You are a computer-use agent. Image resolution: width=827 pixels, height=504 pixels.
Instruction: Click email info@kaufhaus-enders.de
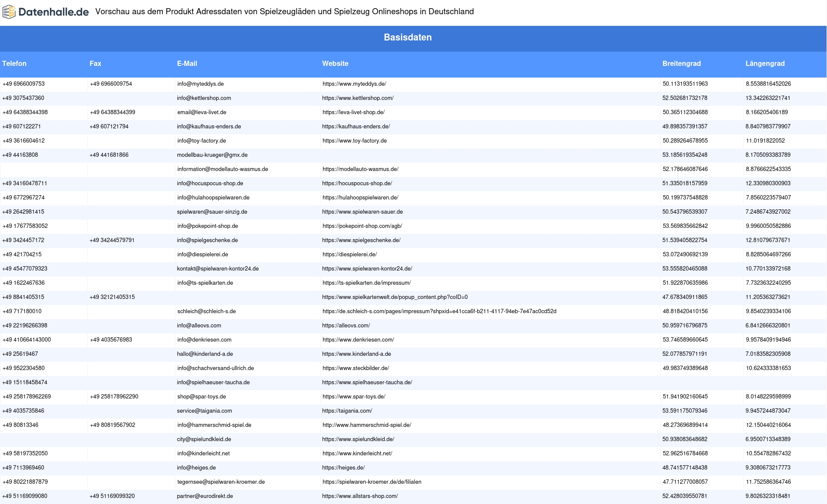tap(209, 127)
